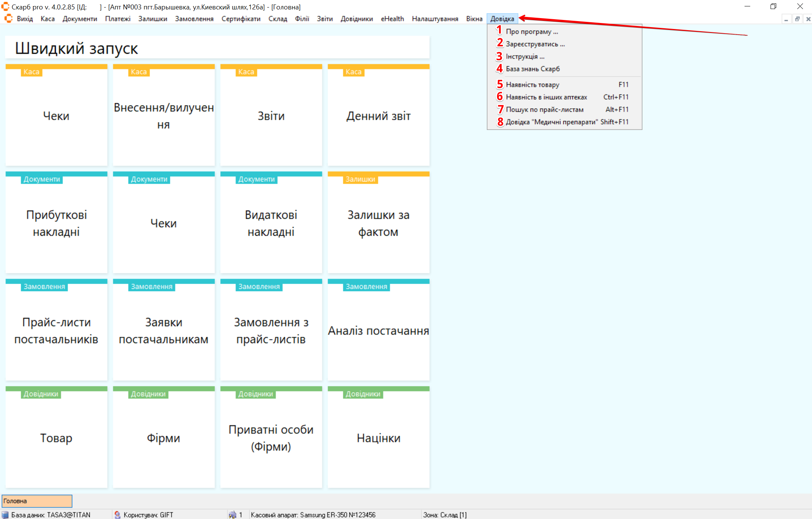Click the Товар directory tile
812x519 pixels.
(x=56, y=438)
